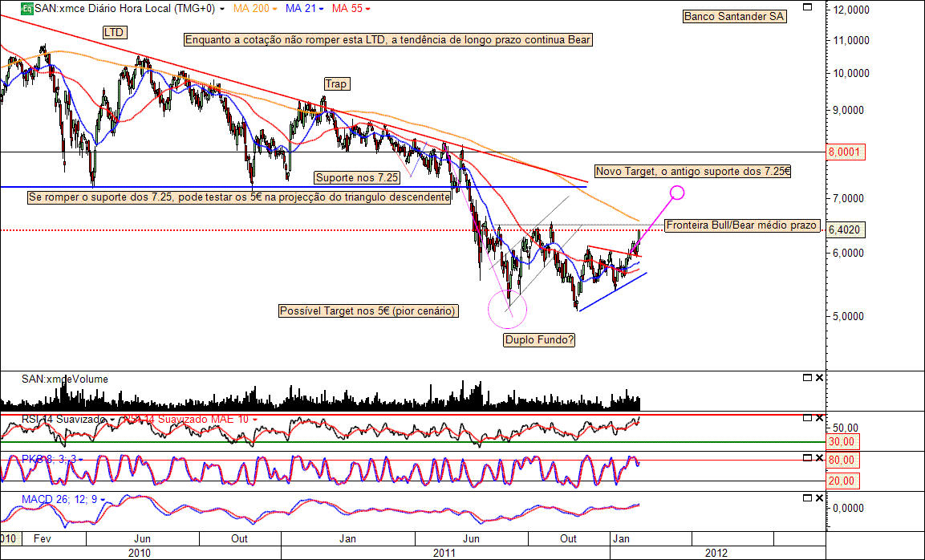Select the 'Se romper o suporte dos 7.25' note
Image resolution: width=925 pixels, height=560 pixels.
tap(239, 197)
